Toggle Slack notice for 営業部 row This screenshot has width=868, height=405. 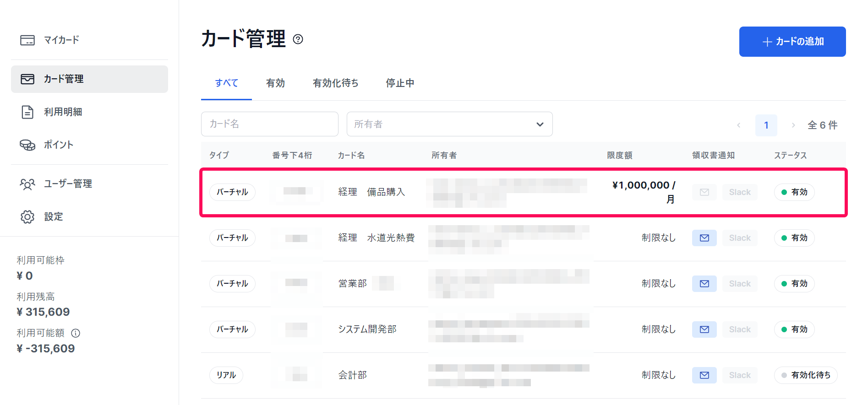[x=740, y=284]
